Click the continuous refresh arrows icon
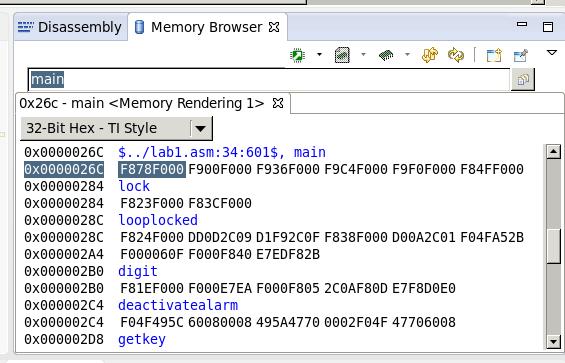This screenshot has height=363, width=565. (x=456, y=55)
